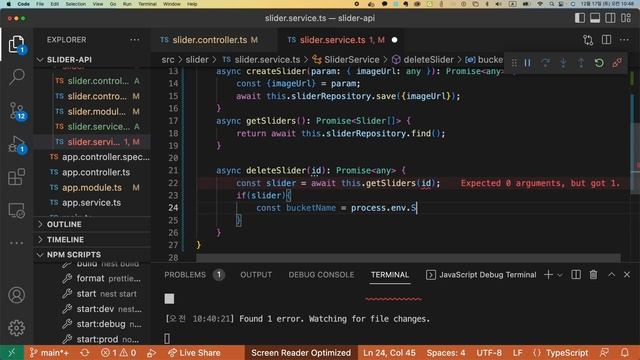The image size is (640, 360).
Task: Open the Extensions view
Action: pyautogui.click(x=16, y=177)
